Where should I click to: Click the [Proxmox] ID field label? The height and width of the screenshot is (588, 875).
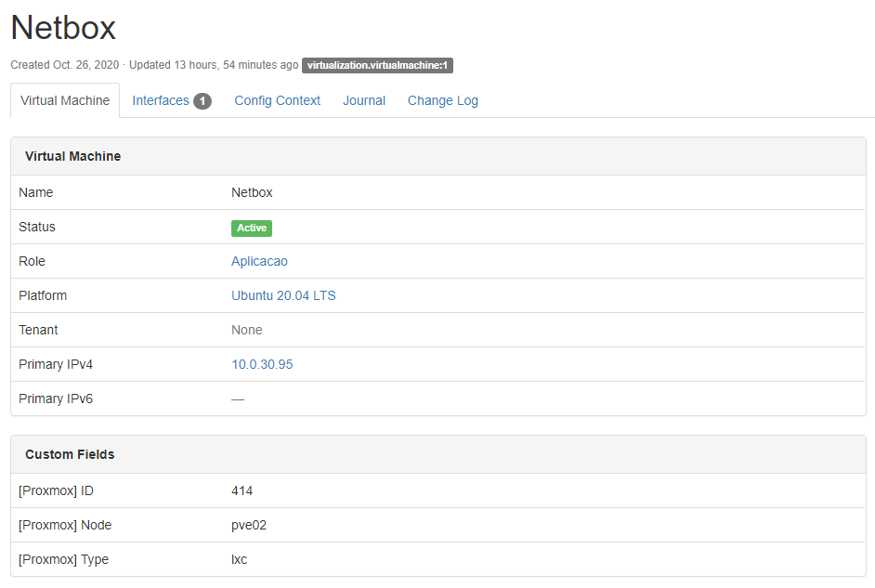[56, 491]
